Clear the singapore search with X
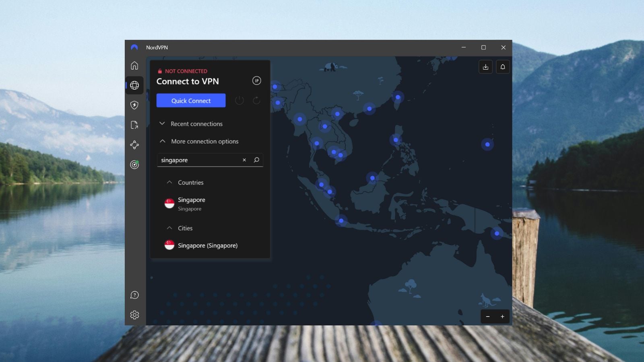This screenshot has height=362, width=644. tap(244, 160)
